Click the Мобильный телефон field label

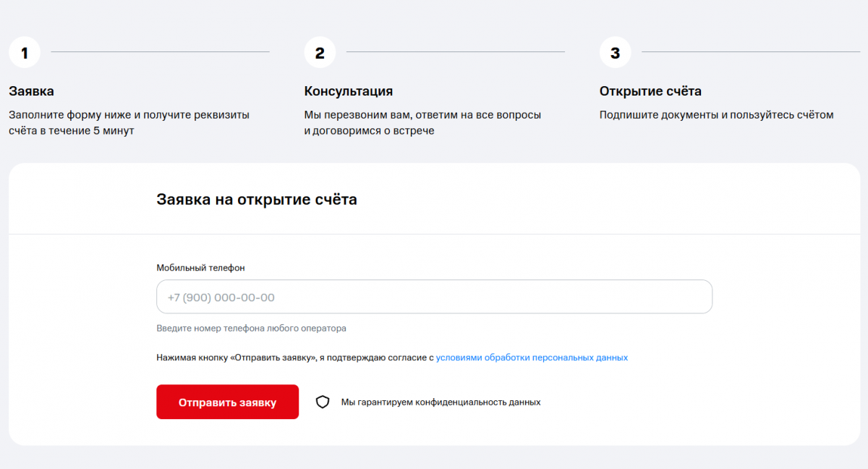pos(200,268)
